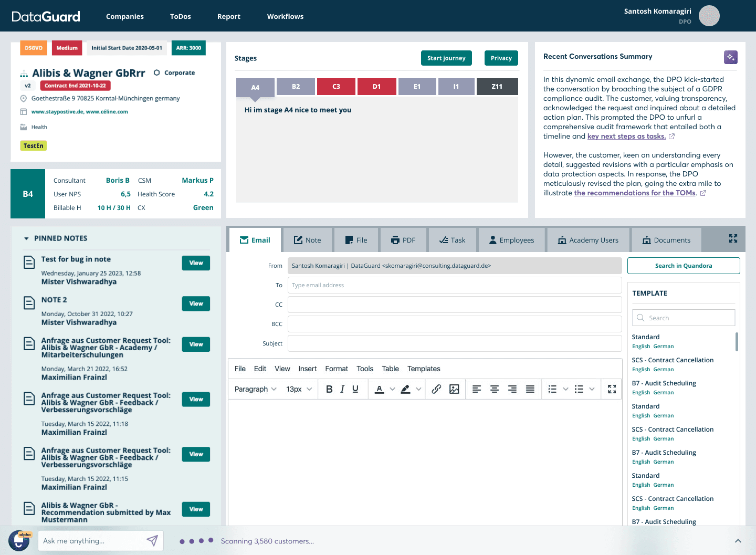Viewport: 756px width, 555px height.
Task: Open the Paragraph style dropdown
Action: click(x=255, y=389)
